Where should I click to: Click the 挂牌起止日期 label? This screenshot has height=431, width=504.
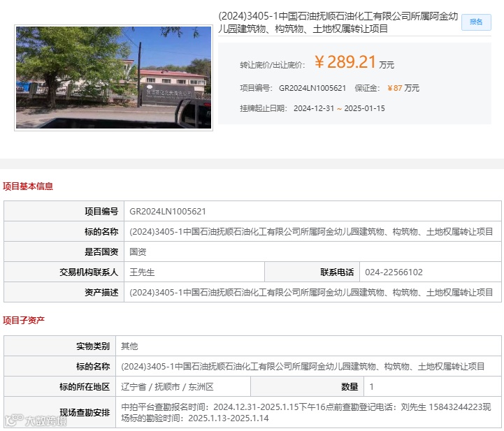264,108
